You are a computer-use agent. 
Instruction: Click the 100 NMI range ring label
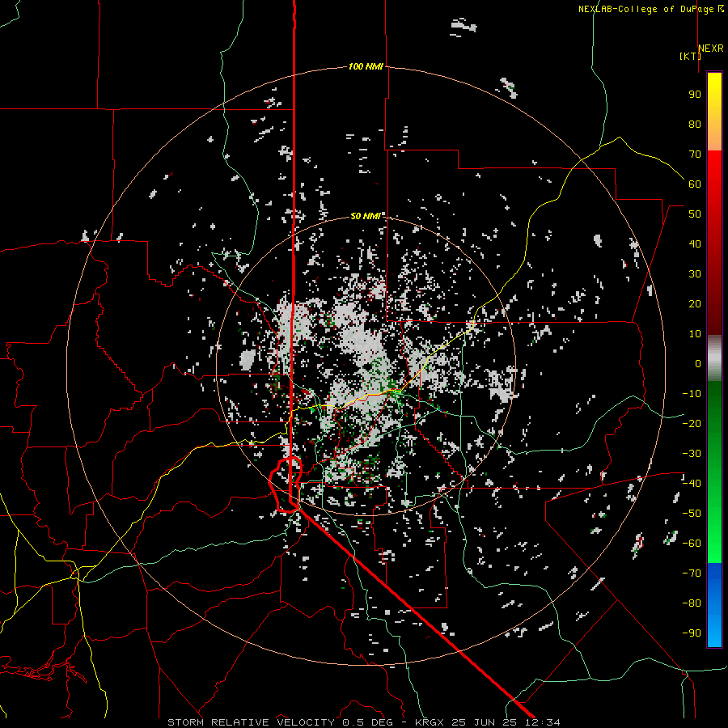click(x=366, y=67)
